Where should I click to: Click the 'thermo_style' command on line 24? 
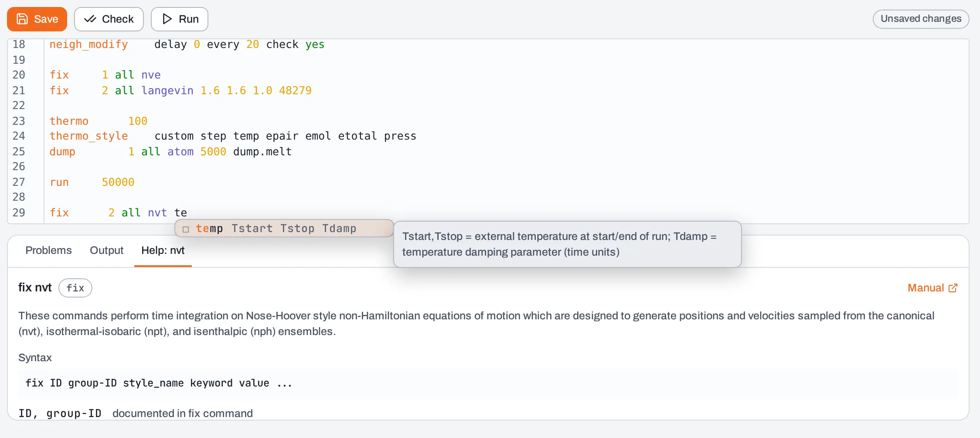(x=89, y=136)
